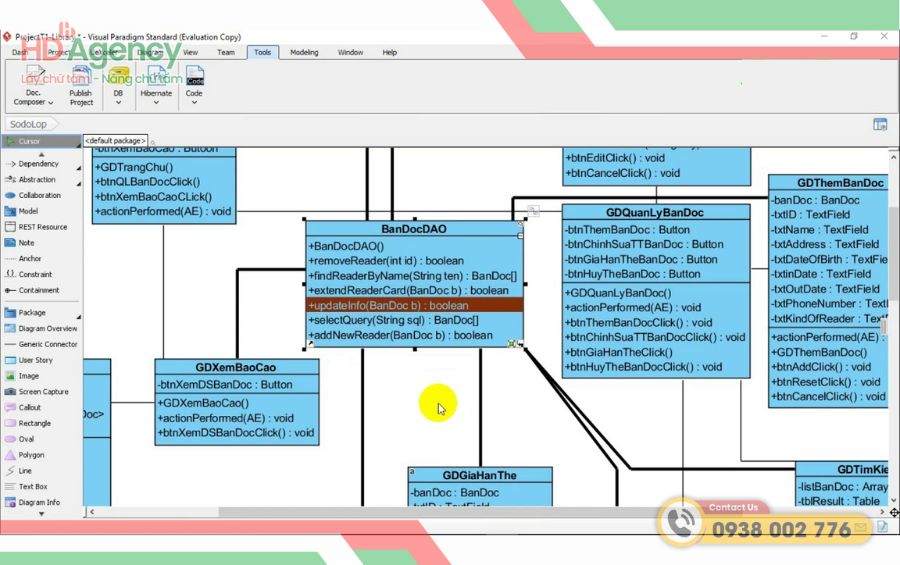Open the Hibernate dropdown menu
The width and height of the screenshot is (900, 565).
tap(156, 85)
